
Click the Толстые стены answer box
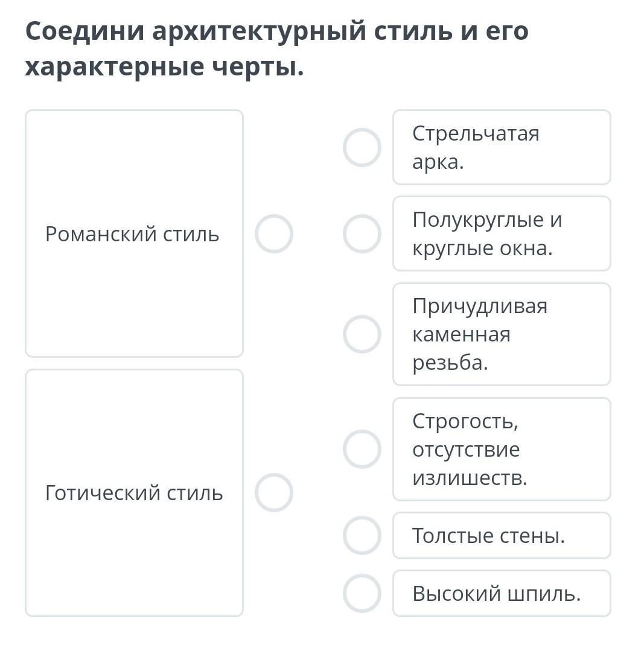coord(501,535)
